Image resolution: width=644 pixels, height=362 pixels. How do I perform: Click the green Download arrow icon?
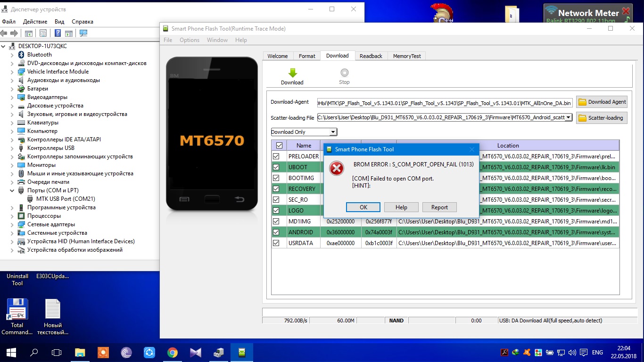[292, 73]
